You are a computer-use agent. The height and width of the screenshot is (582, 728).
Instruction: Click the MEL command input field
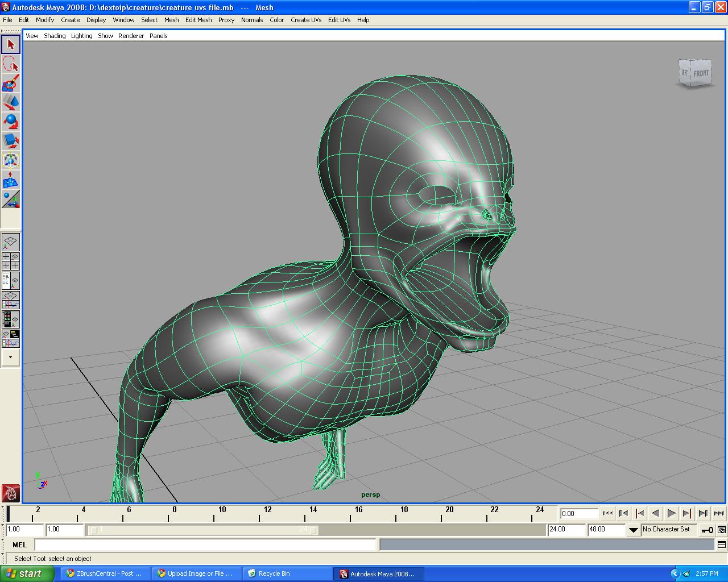click(206, 544)
